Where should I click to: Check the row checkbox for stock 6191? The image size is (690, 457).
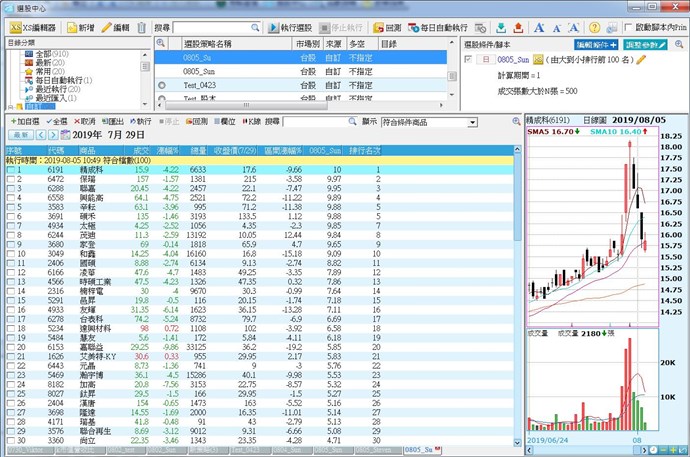pyautogui.click(x=9, y=170)
